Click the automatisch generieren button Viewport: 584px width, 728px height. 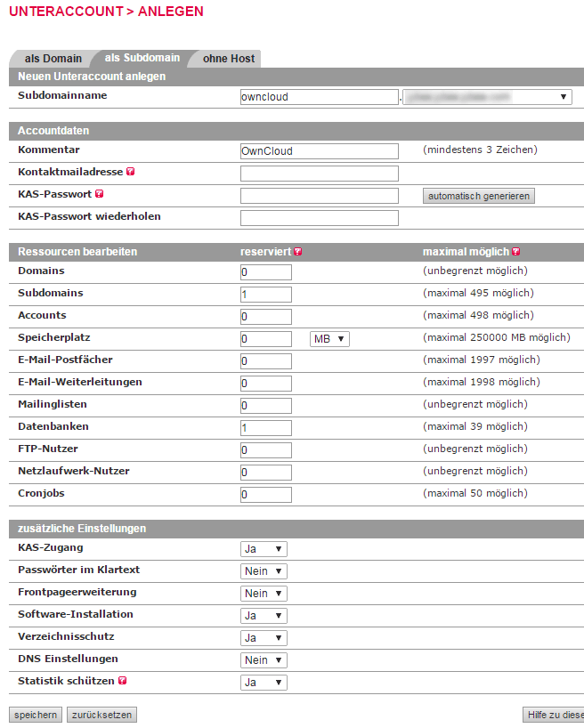coord(479,196)
